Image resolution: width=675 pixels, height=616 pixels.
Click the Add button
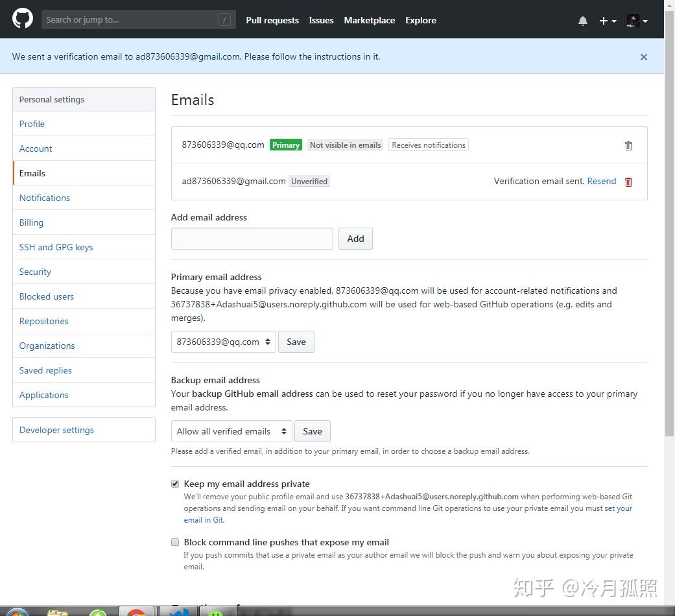click(x=355, y=239)
